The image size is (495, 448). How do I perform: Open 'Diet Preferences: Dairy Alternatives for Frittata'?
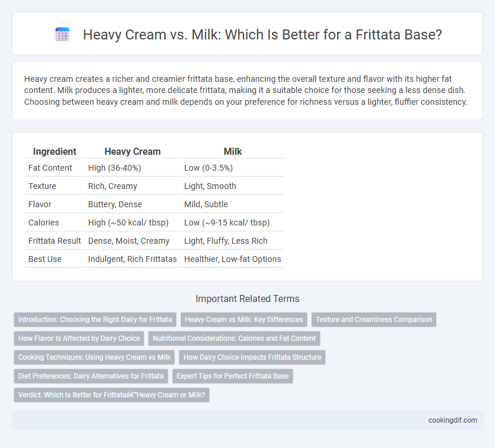(x=91, y=376)
